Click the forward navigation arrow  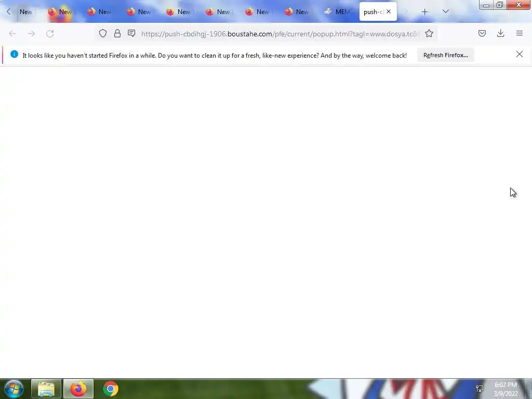click(31, 34)
